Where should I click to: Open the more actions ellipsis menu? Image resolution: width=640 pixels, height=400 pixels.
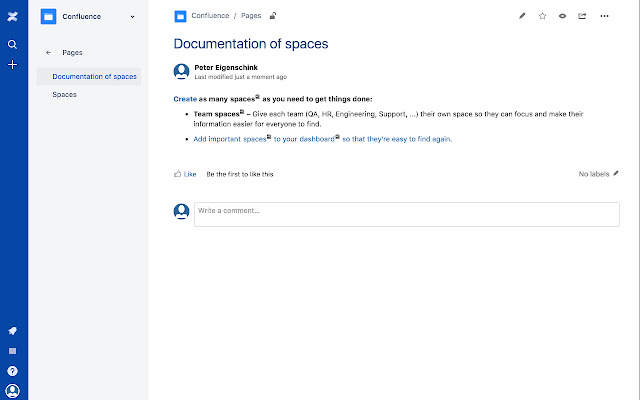604,16
